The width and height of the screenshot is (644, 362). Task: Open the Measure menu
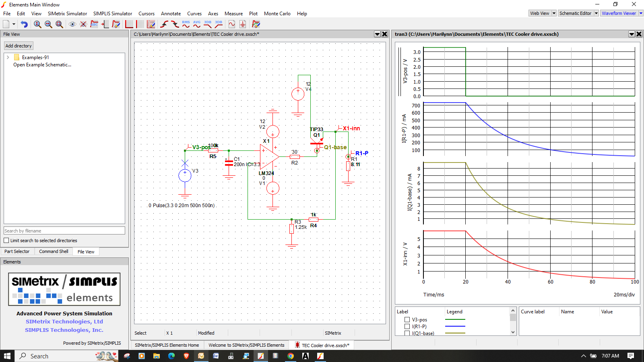point(233,14)
